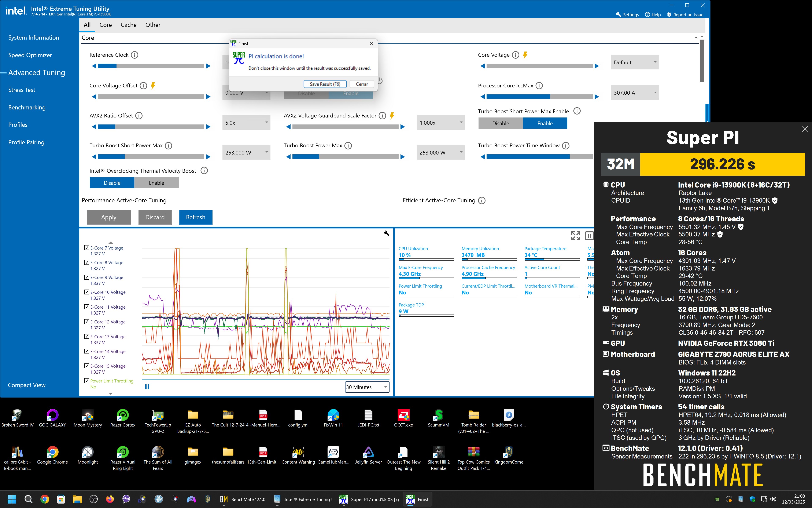Open Stress Test in sidebar
This screenshot has height=508, width=812.
pyautogui.click(x=22, y=90)
